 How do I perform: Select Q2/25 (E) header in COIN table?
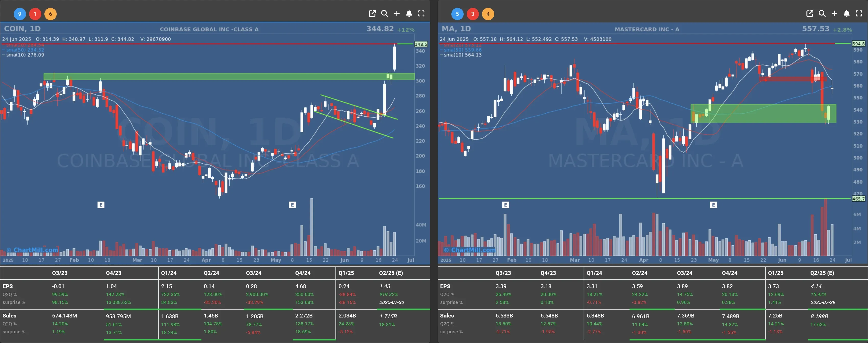391,273
